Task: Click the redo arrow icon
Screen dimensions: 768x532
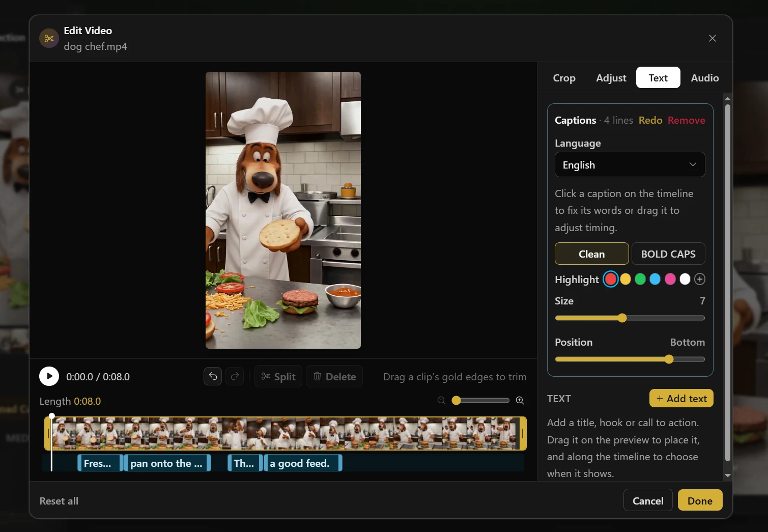Action: [x=235, y=377]
